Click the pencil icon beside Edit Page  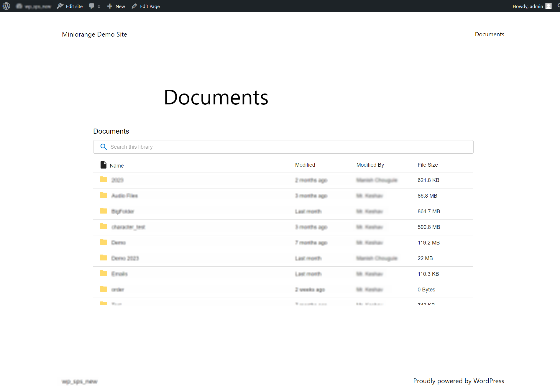pos(134,6)
